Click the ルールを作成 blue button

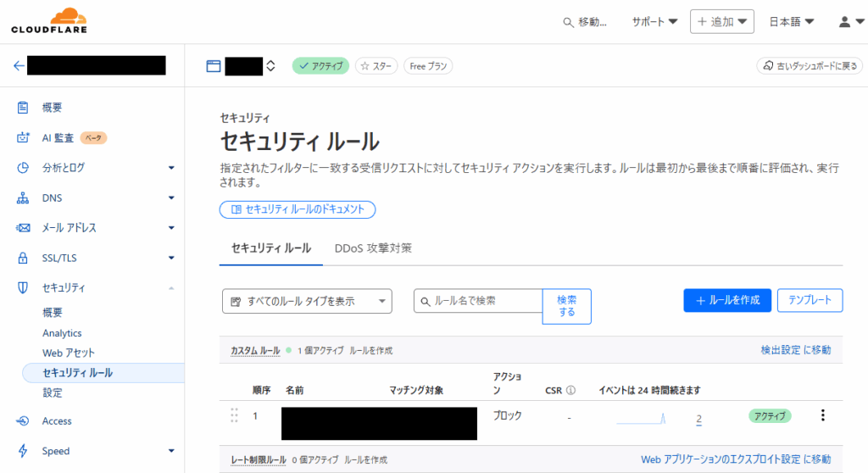tap(726, 300)
